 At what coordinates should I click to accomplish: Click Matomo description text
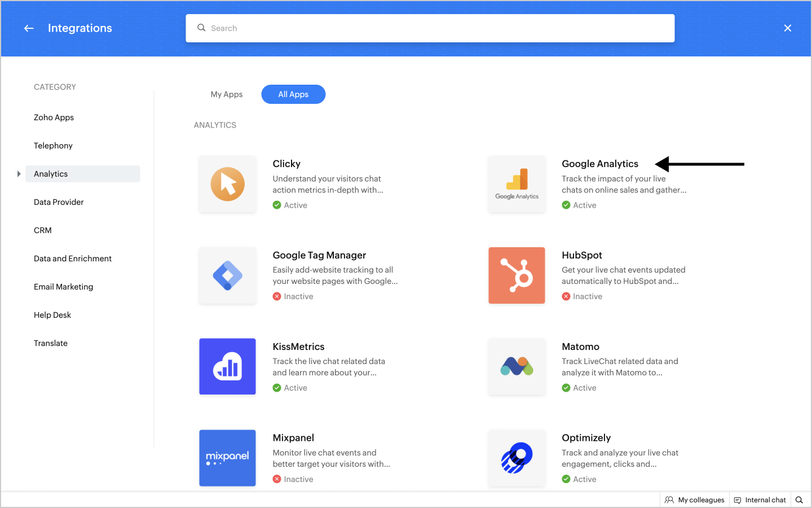(620, 367)
